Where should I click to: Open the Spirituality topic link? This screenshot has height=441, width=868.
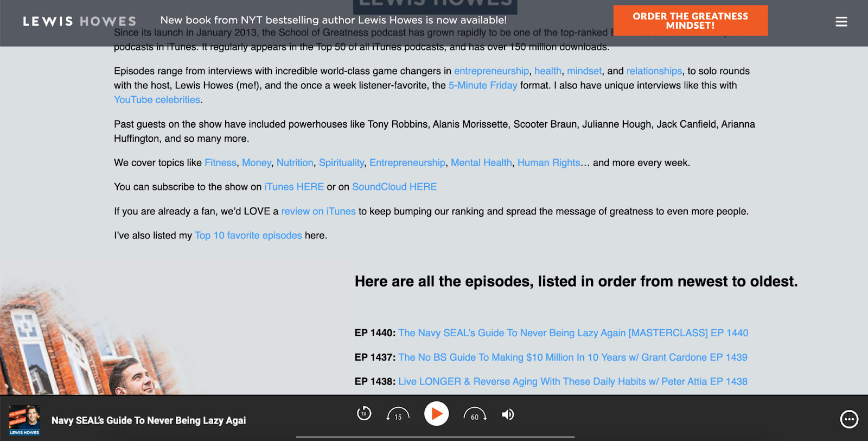click(342, 163)
